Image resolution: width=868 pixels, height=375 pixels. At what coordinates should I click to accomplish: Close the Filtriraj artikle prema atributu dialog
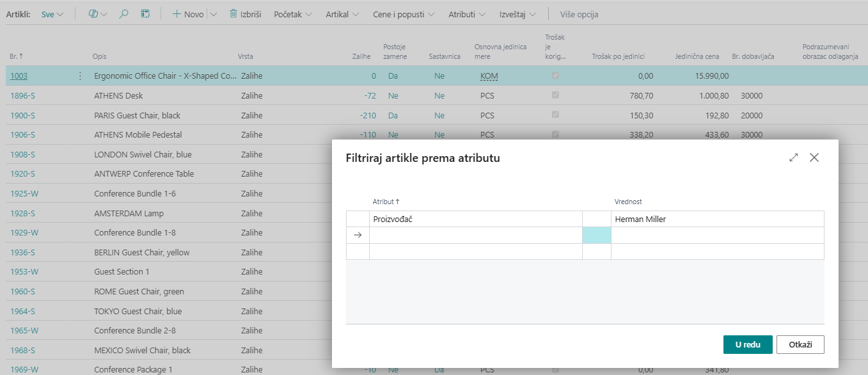point(814,157)
